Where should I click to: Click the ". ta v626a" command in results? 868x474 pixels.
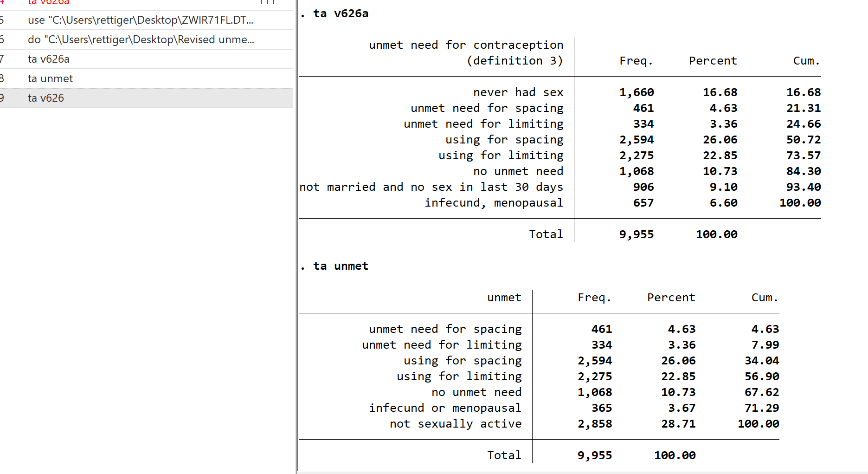point(341,14)
